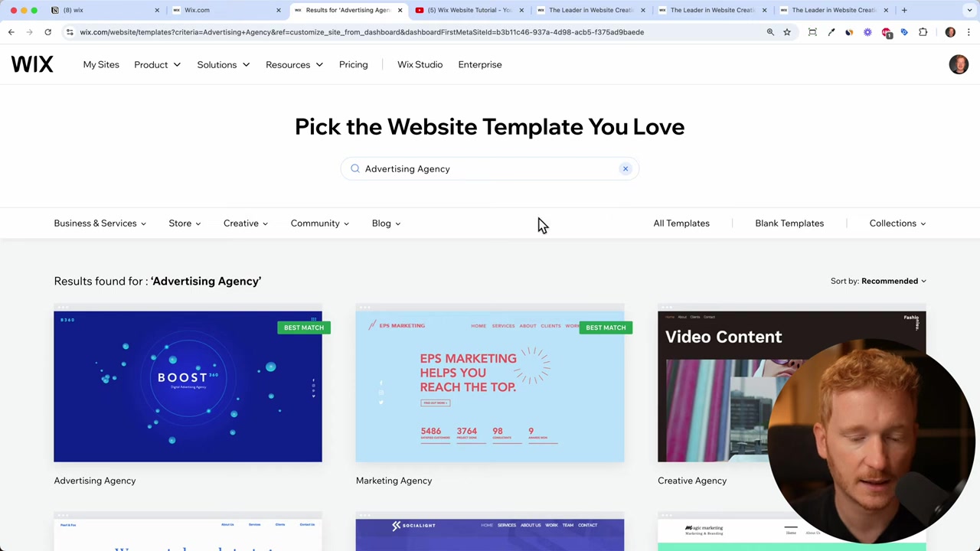Clear the Advertising Agency search with X icon
Screen dimensions: 980x551
(x=626, y=168)
